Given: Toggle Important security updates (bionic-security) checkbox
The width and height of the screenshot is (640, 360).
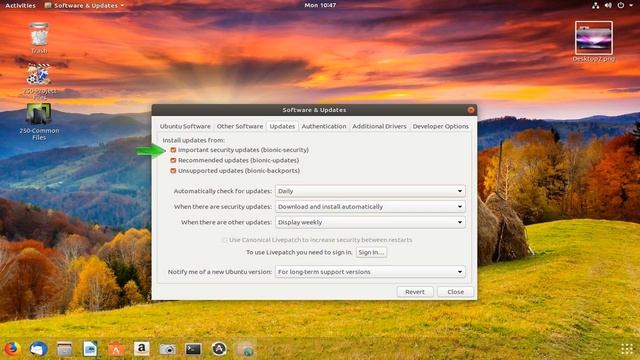Looking at the screenshot, I should (173, 150).
